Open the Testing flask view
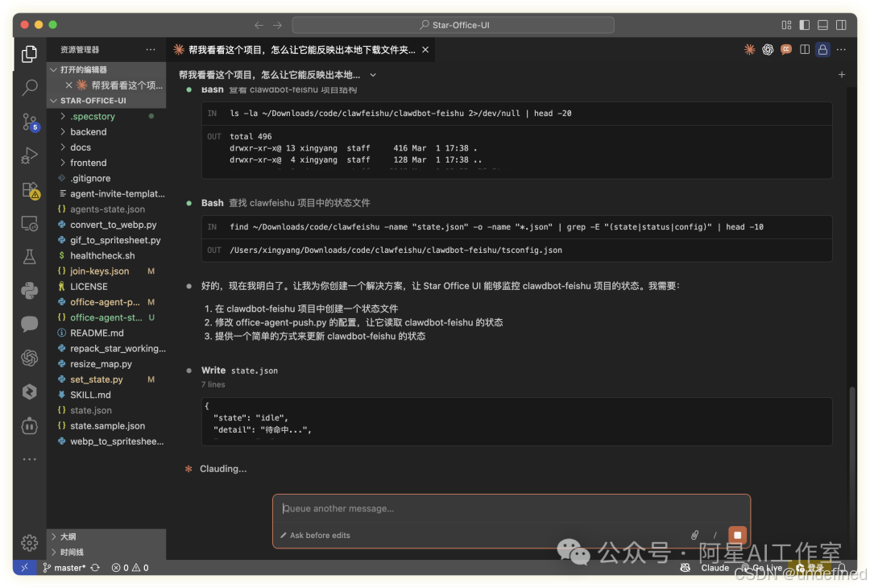Screen dimensions: 870x588 [30, 257]
